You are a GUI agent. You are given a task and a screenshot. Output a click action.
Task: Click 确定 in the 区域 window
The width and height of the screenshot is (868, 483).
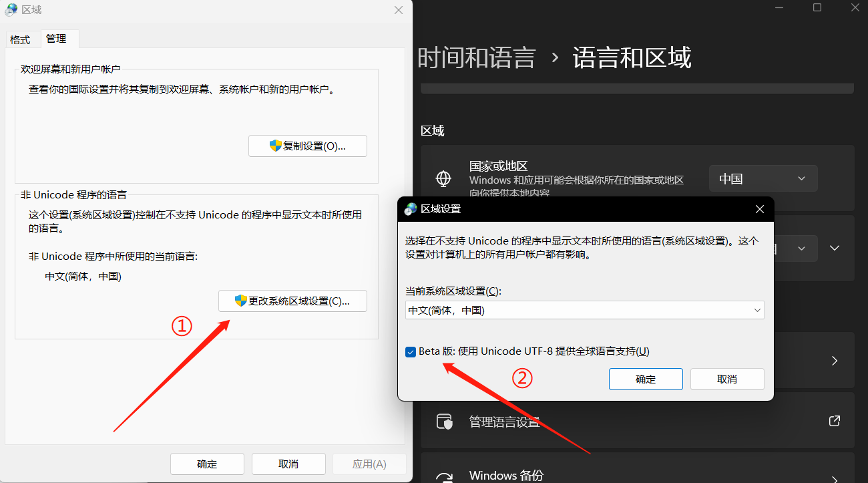tap(207, 464)
